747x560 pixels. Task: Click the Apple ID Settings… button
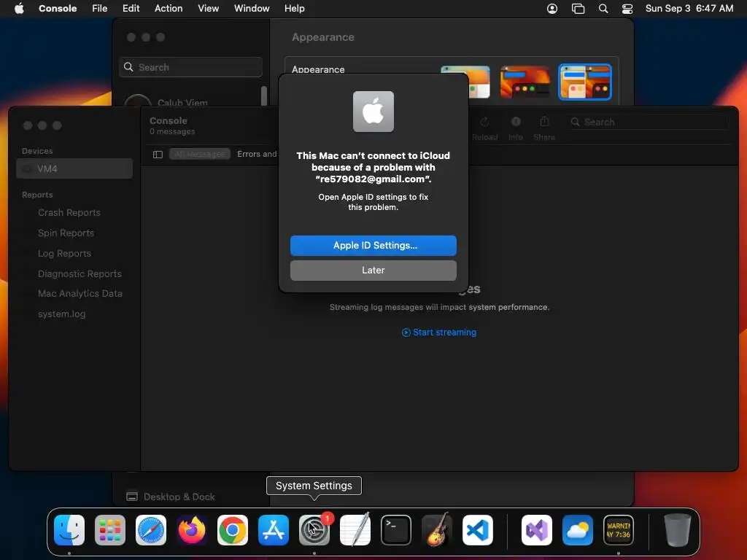373,246
